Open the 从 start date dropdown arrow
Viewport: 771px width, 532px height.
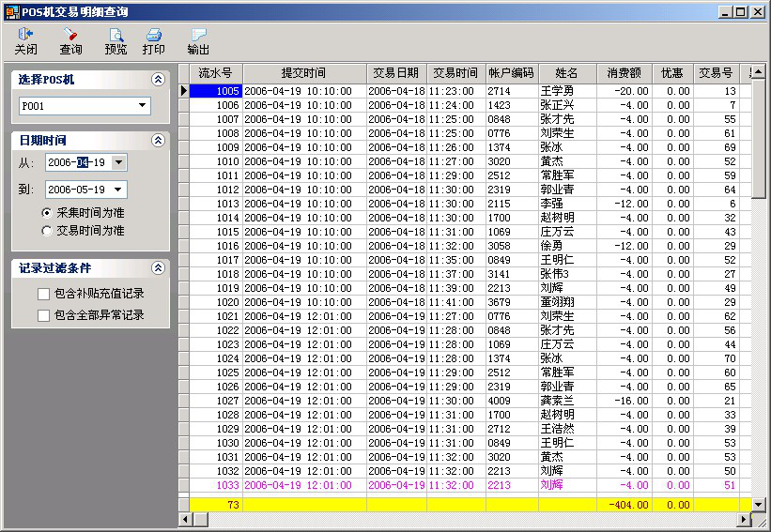coord(117,162)
